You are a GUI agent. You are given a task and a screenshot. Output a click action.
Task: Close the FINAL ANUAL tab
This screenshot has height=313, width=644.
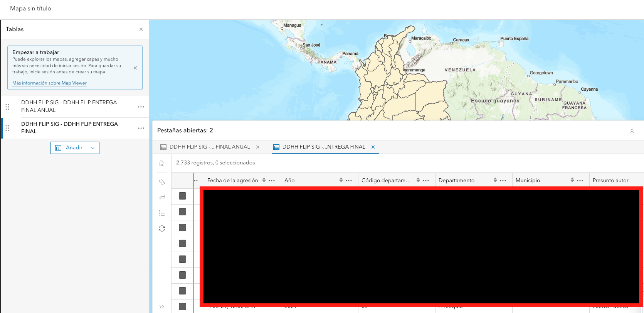tap(258, 147)
